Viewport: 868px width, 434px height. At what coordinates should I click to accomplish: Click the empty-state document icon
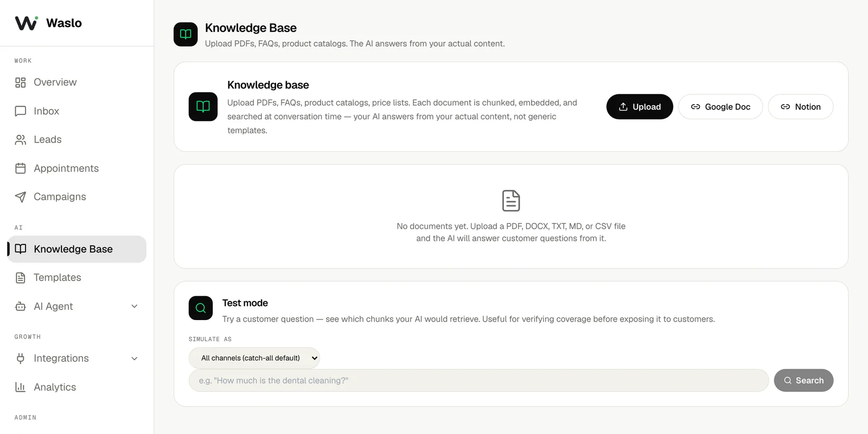511,201
